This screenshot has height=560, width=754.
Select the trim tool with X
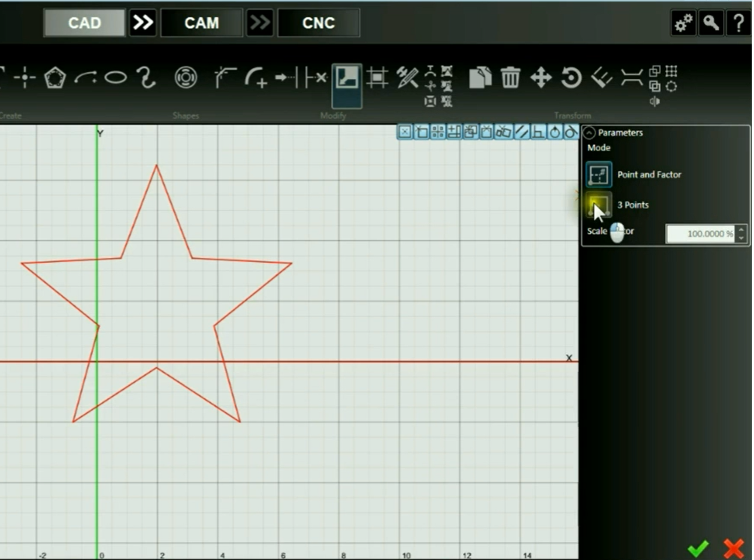tap(316, 77)
